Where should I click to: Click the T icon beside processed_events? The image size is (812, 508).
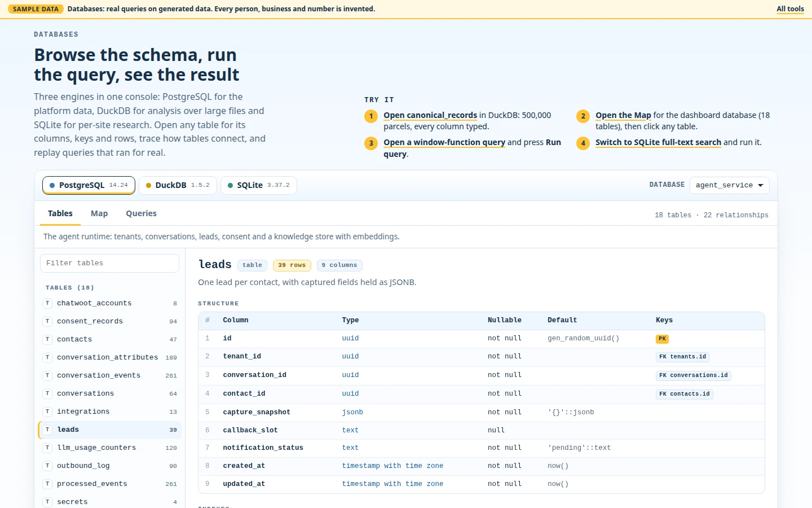[x=47, y=484]
